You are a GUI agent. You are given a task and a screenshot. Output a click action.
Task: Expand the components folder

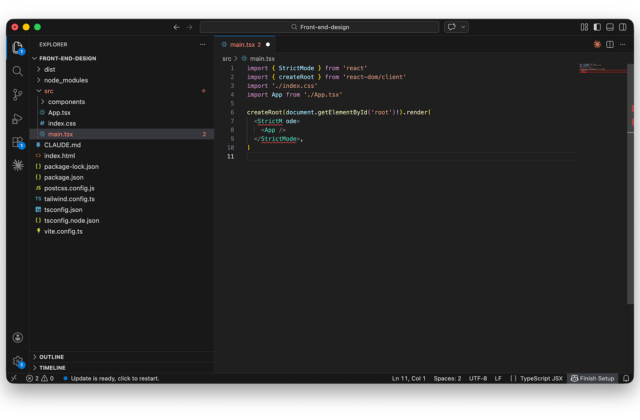[122, 102]
